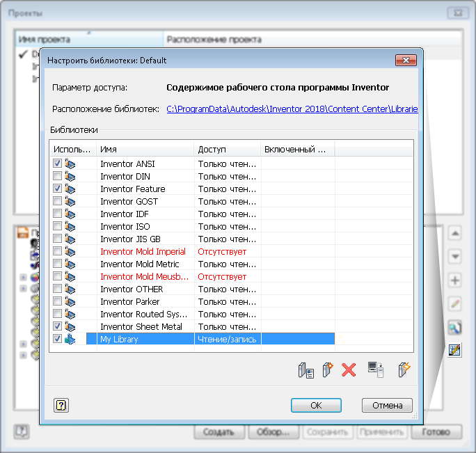Screen dimensions: 476x453
Task: Click the 'Отмена' cancel button
Action: 387,405
